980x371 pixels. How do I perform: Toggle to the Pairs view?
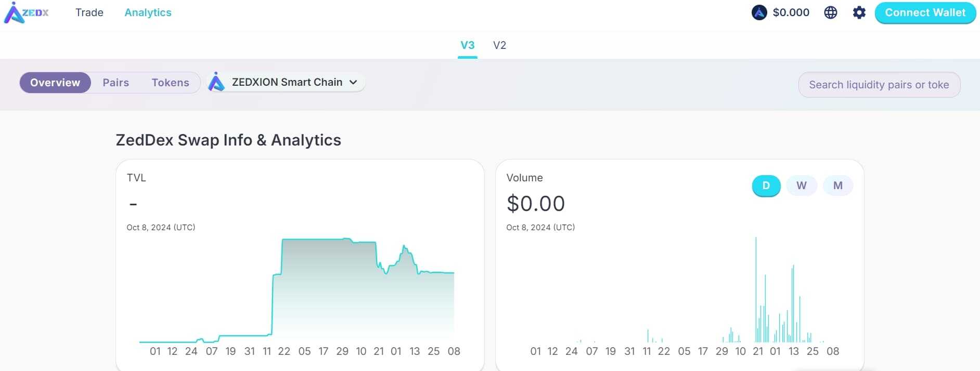coord(115,82)
